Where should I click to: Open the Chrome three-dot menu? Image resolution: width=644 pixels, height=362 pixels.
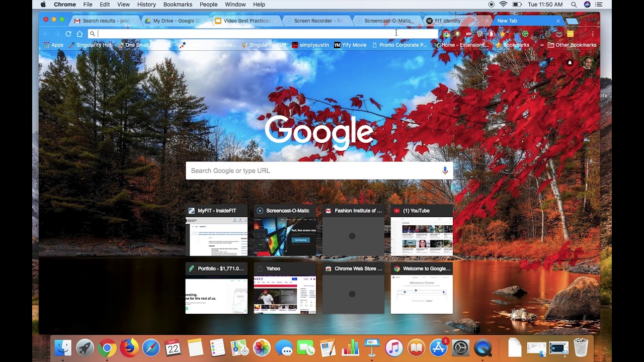593,34
